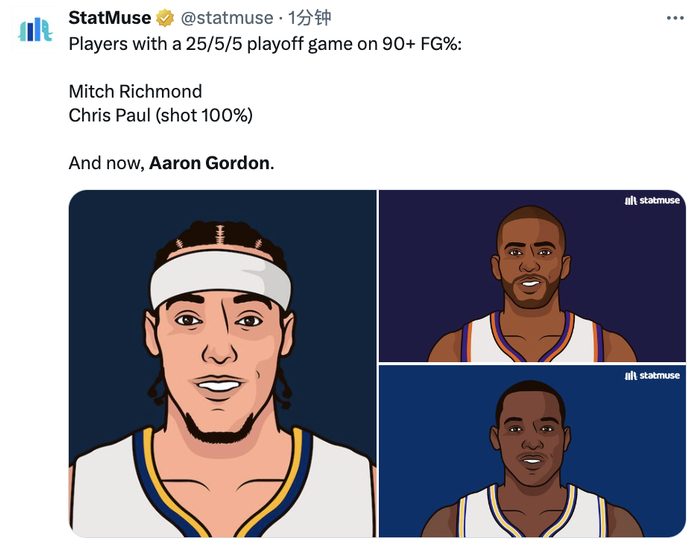Click the gold verified badge beside StatMuse
The height and width of the screenshot is (547, 700).
(165, 18)
